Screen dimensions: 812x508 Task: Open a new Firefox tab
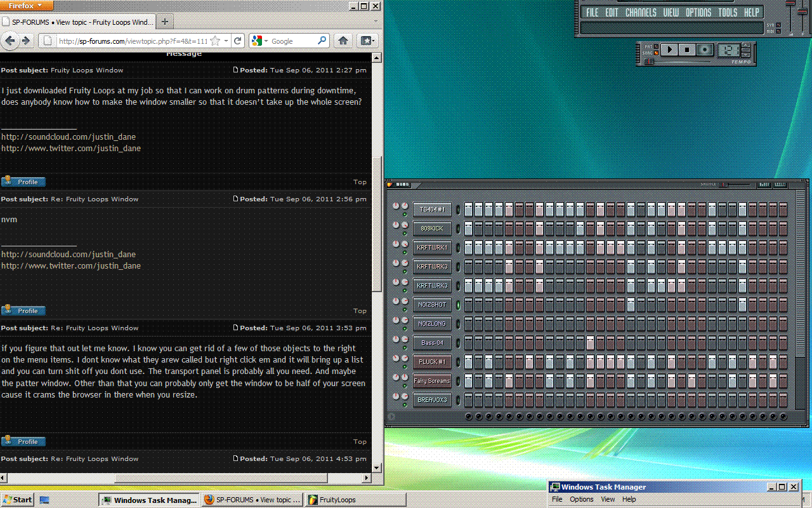click(164, 22)
